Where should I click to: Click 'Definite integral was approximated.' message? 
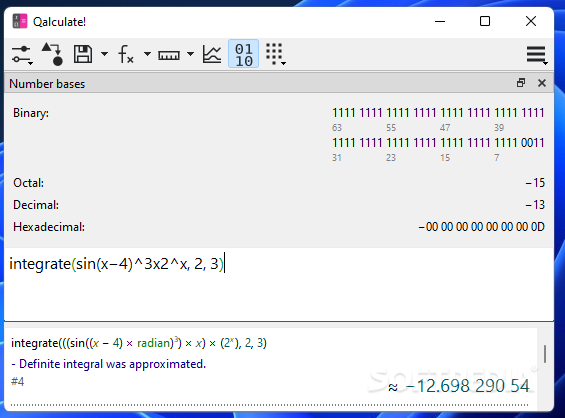click(x=108, y=364)
